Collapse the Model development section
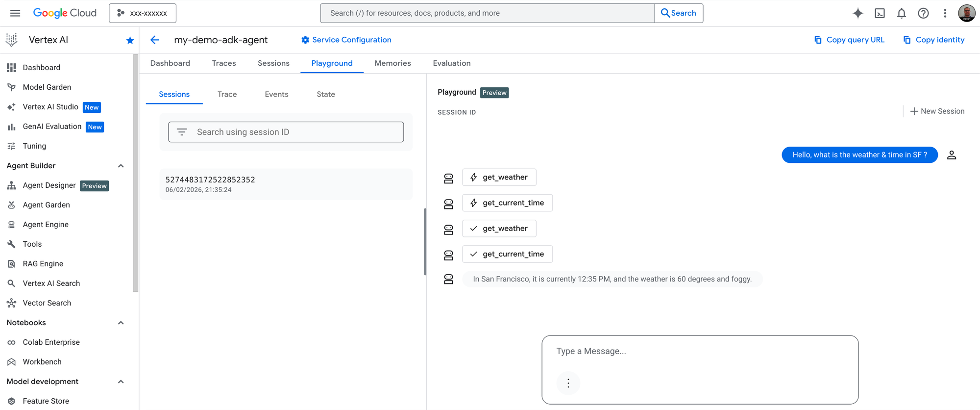980x410 pixels. (121, 382)
